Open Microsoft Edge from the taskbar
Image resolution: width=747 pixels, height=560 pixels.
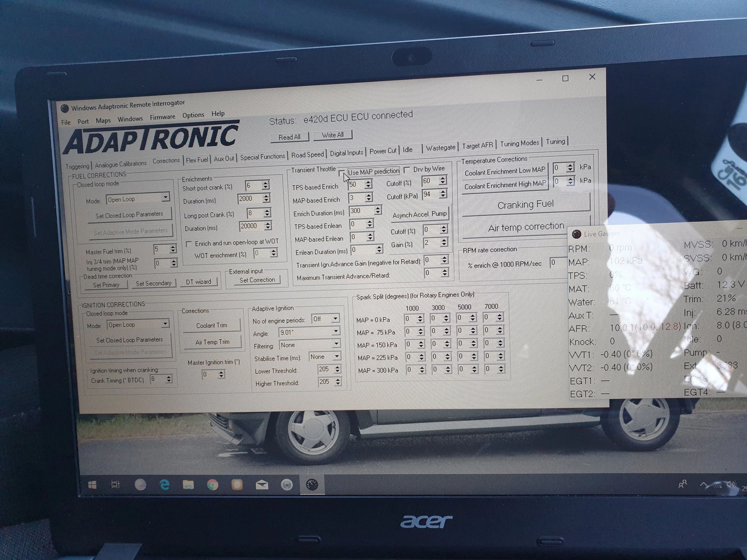pyautogui.click(x=164, y=485)
